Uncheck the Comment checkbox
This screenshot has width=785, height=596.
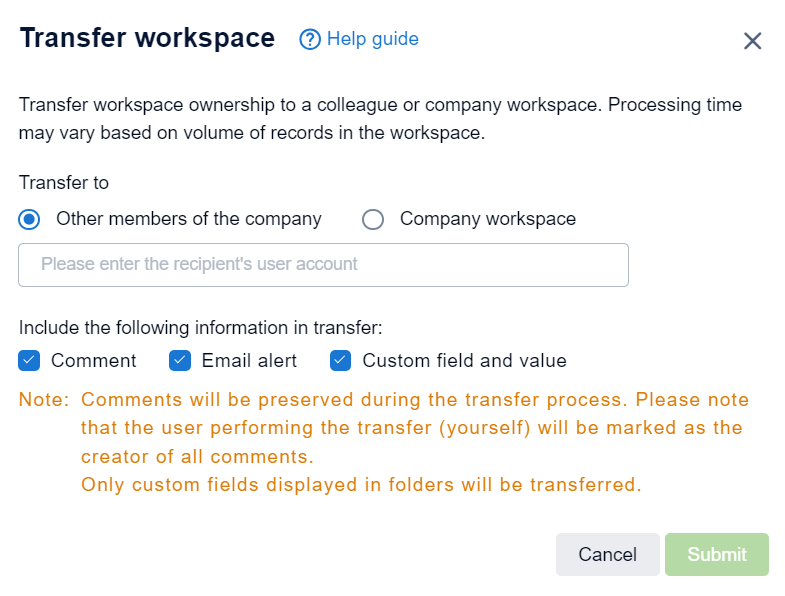point(29,361)
